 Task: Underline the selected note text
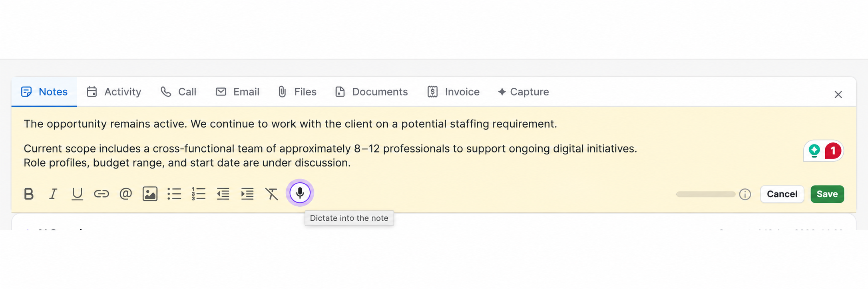click(x=77, y=194)
